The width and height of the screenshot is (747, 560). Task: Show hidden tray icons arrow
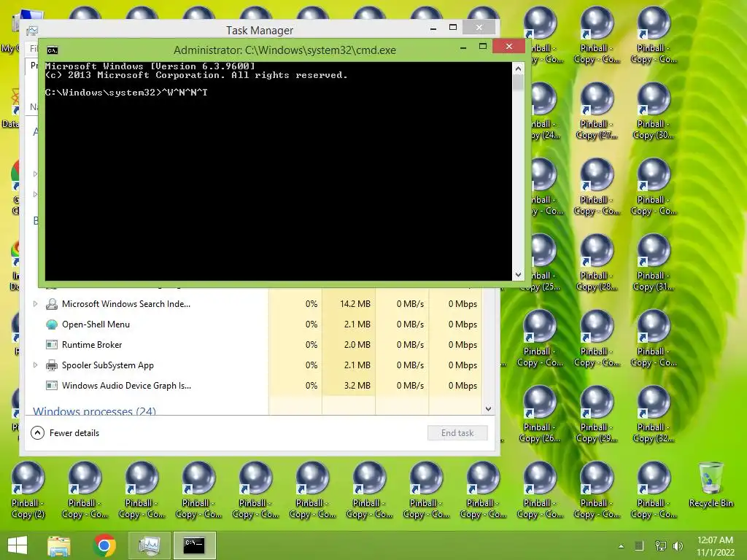(621, 546)
